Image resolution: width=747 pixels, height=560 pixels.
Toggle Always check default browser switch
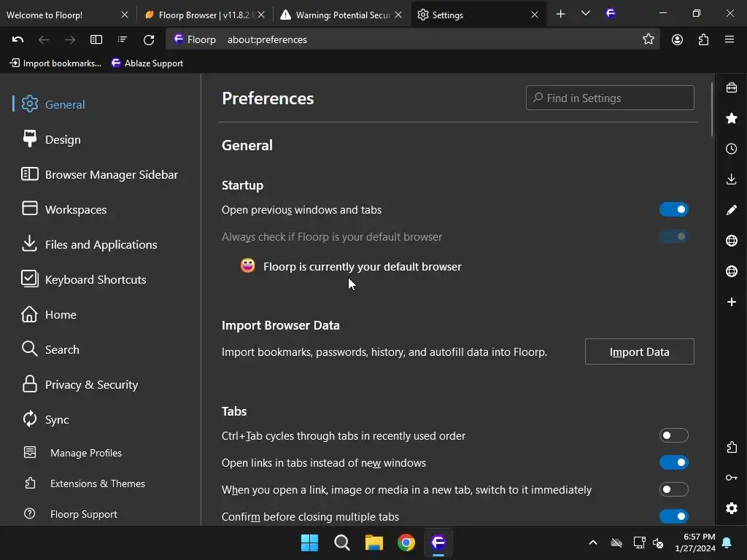[x=673, y=236]
